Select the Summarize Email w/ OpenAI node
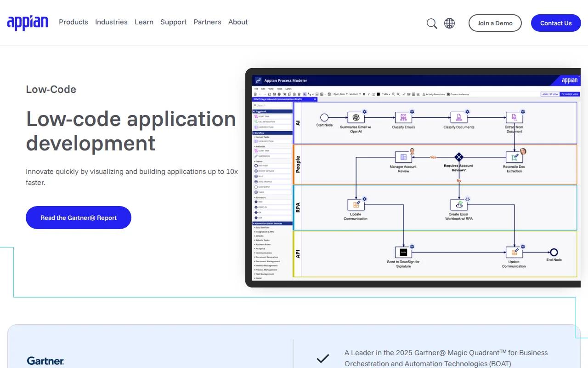Screen dimensions: 588x368 tap(356, 118)
